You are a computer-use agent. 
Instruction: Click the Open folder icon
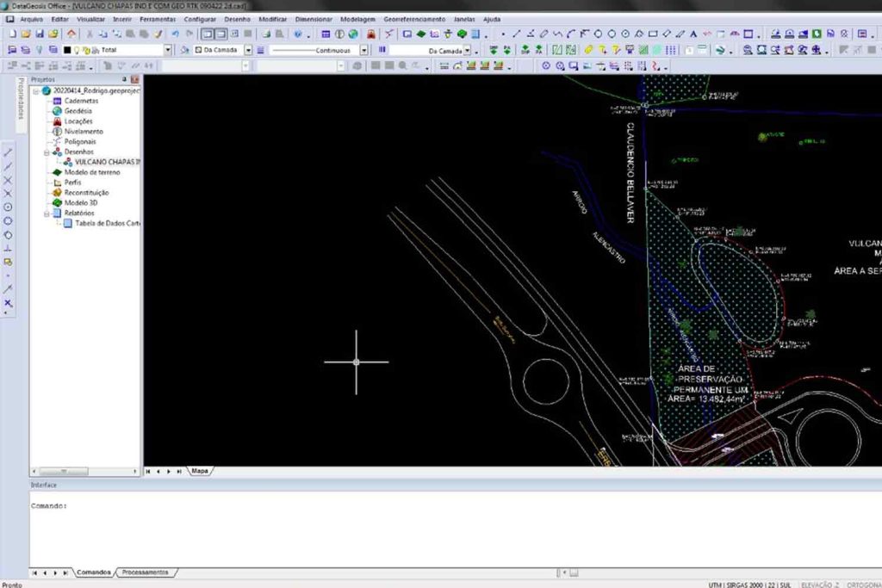point(26,34)
